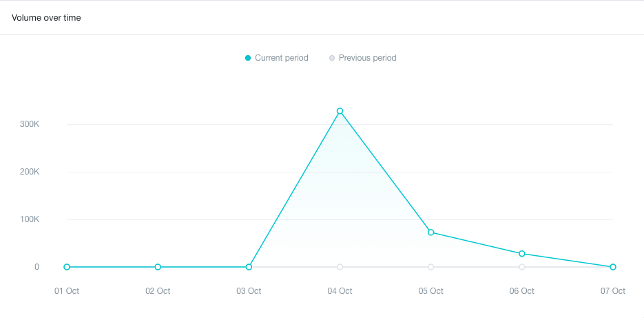Screen dimensions: 644x318
Task: Click the 06 Oct previous period point
Action: pyautogui.click(x=521, y=267)
